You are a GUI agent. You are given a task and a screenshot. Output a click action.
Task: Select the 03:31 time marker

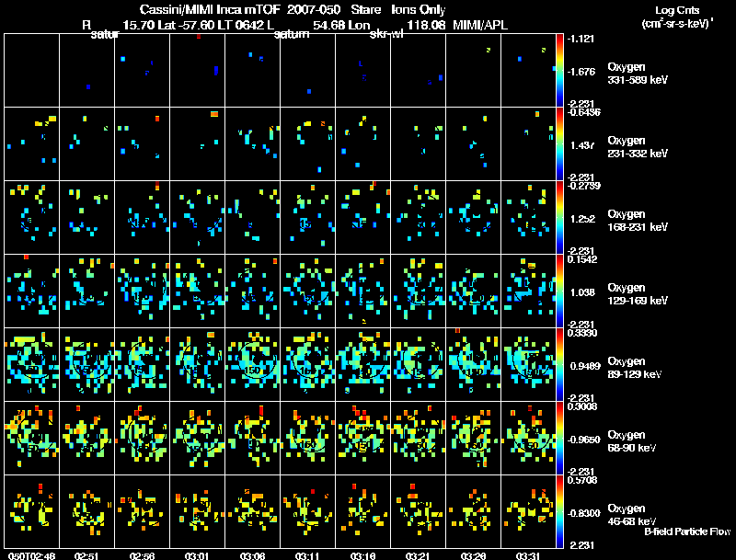click(x=527, y=554)
